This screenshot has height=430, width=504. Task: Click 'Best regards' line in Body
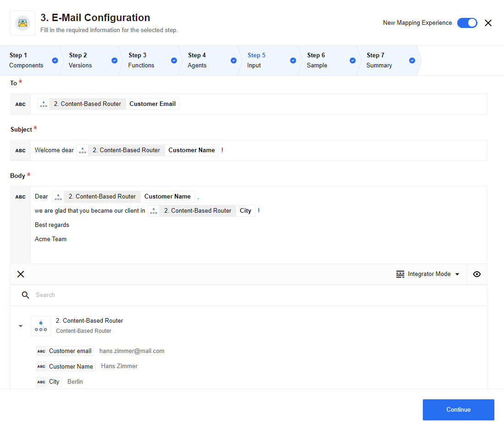click(x=52, y=225)
